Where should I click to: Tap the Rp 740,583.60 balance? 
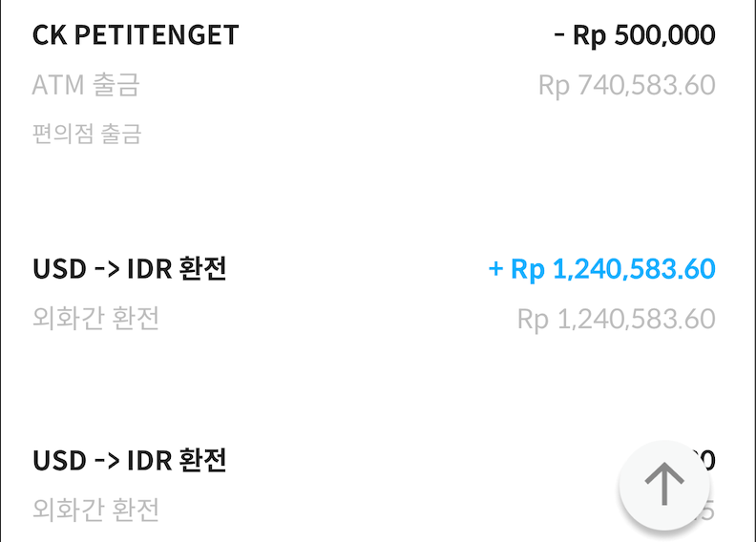(x=627, y=86)
